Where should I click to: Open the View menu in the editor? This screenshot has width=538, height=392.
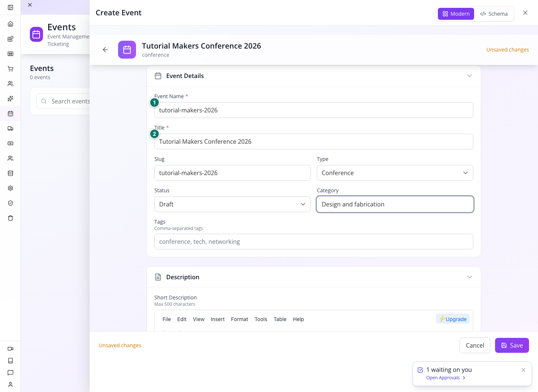point(199,319)
